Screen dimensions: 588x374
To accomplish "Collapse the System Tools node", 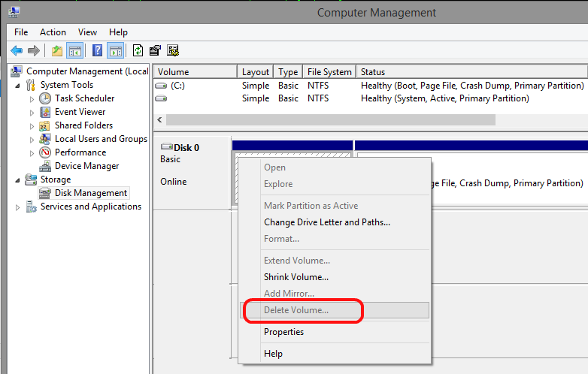I will [x=17, y=86].
